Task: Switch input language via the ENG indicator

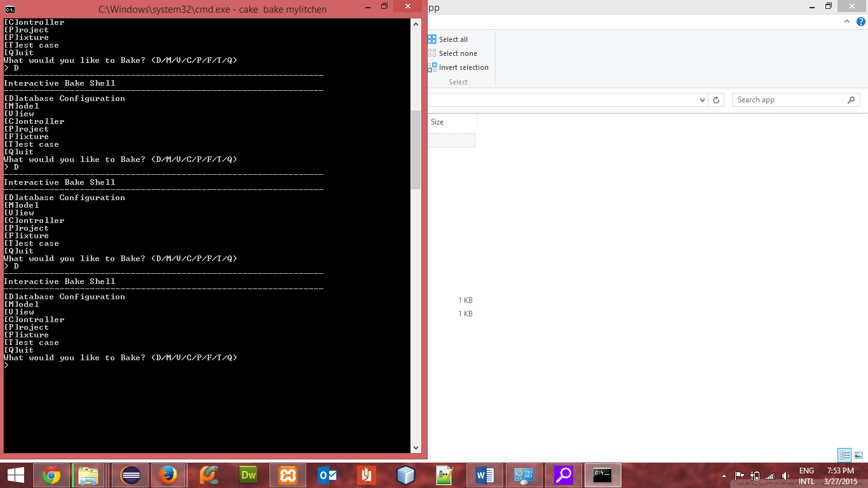Action: (806, 475)
